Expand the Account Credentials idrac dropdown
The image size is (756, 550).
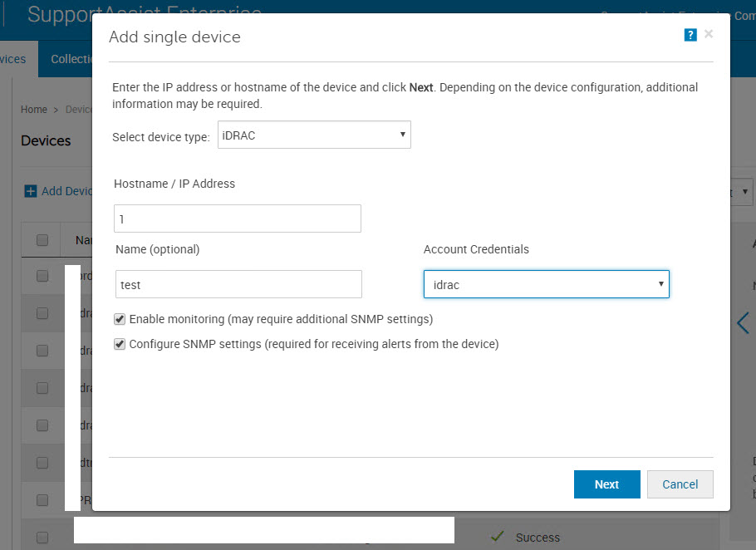(547, 284)
